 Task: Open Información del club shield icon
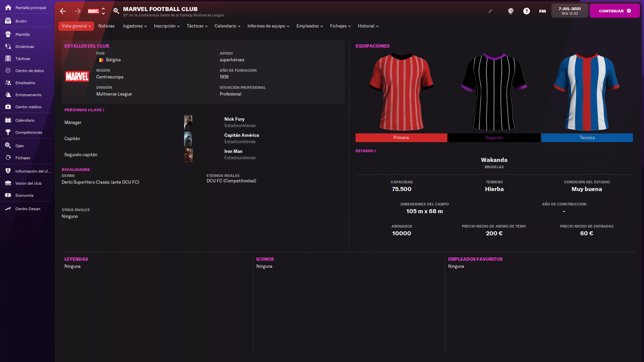click(8, 171)
